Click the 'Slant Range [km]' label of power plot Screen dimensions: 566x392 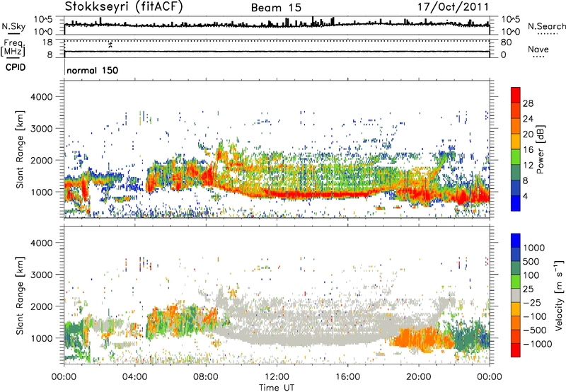(20, 149)
